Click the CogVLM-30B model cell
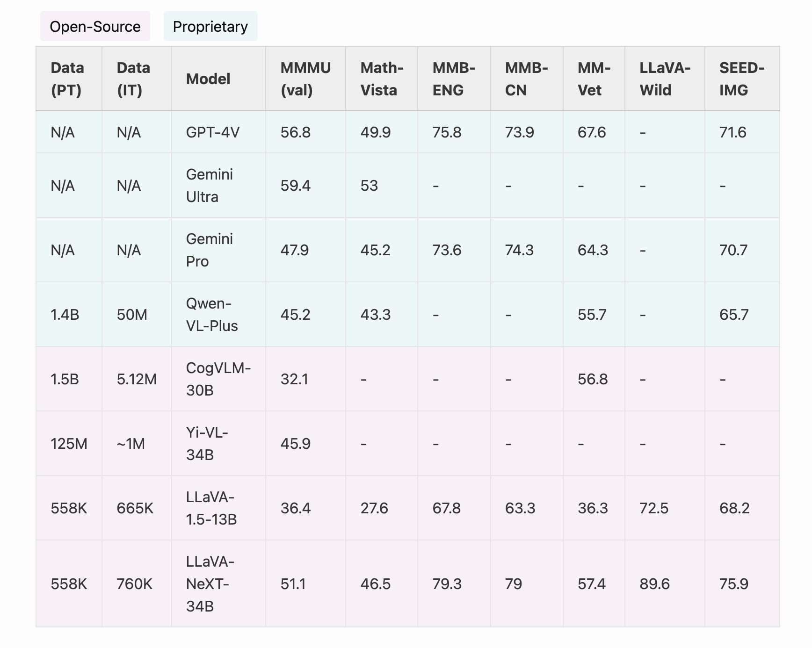812x648 pixels. pyautogui.click(x=218, y=379)
